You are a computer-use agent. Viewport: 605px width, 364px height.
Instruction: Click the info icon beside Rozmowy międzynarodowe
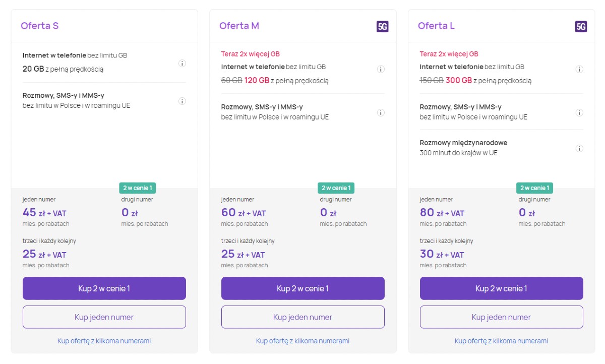point(579,148)
